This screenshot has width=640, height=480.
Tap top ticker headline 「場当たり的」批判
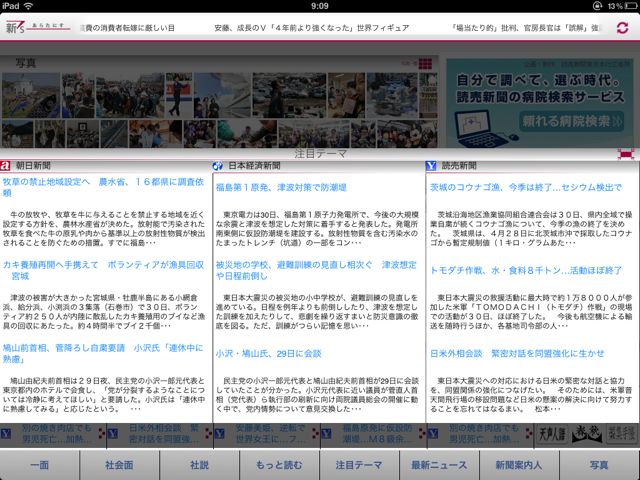coord(526,28)
